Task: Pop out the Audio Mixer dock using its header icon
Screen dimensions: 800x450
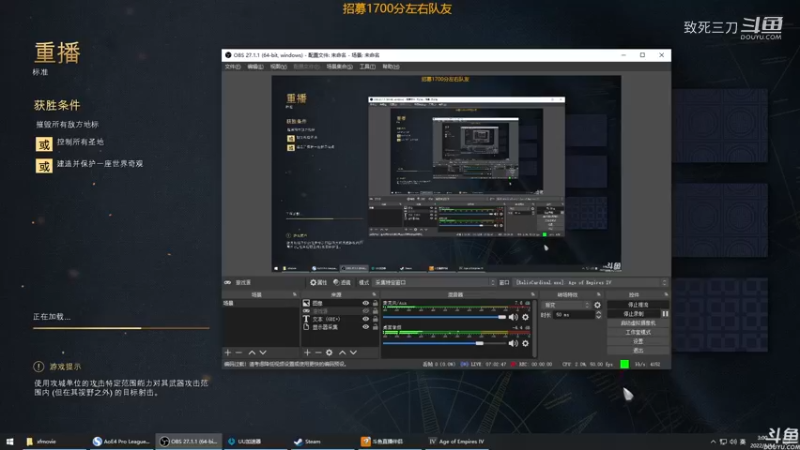Action: (x=533, y=294)
